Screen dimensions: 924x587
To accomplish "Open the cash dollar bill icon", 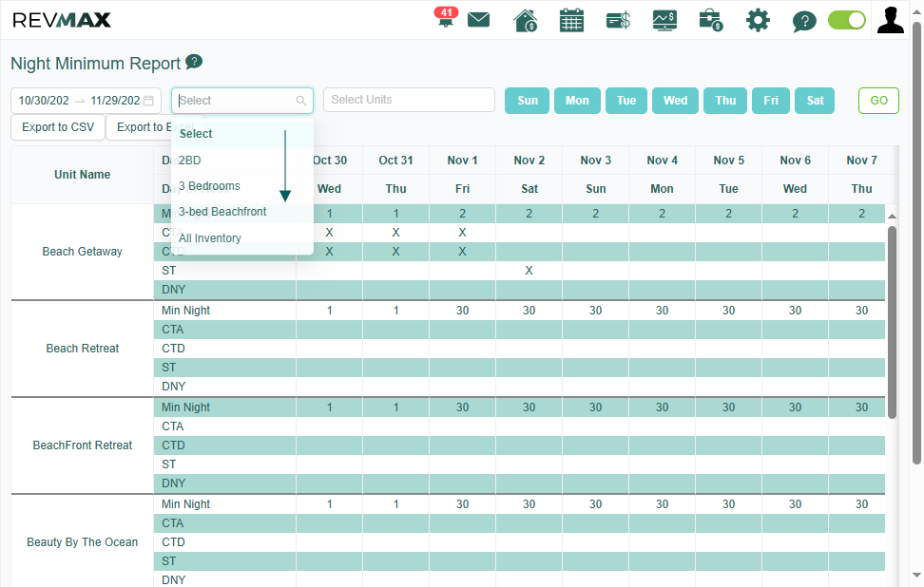I will 618,21.
